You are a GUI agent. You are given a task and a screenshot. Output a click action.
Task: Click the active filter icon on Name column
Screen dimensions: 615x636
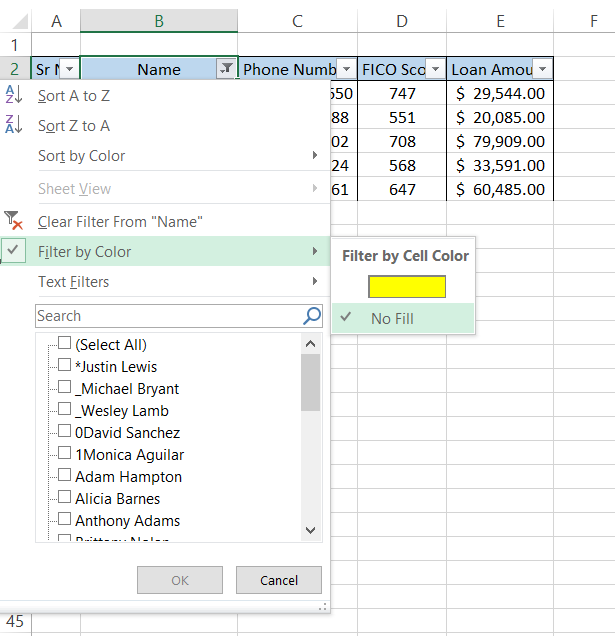[x=226, y=69]
